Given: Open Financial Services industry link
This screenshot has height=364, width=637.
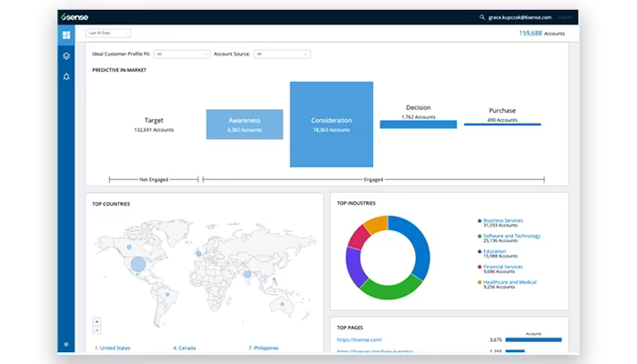Looking at the screenshot, I should (503, 267).
